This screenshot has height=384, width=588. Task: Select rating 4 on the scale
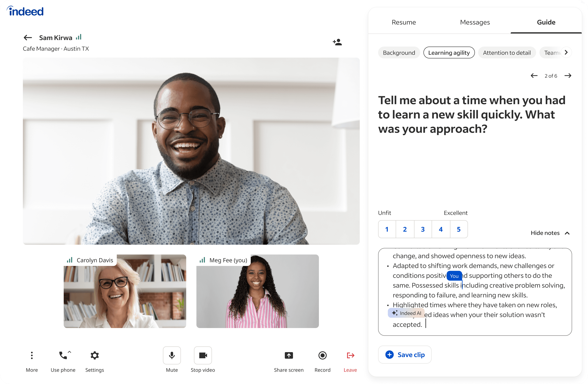tap(441, 229)
